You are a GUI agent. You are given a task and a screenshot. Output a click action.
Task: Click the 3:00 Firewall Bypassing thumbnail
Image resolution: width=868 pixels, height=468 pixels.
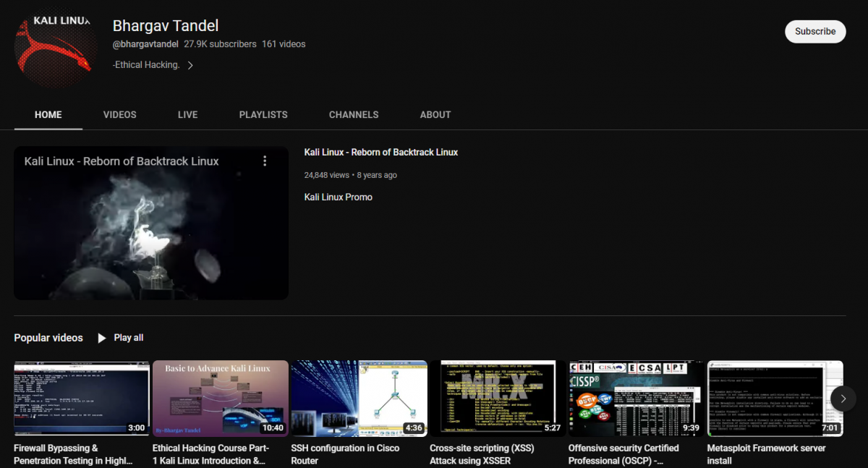[82, 399]
